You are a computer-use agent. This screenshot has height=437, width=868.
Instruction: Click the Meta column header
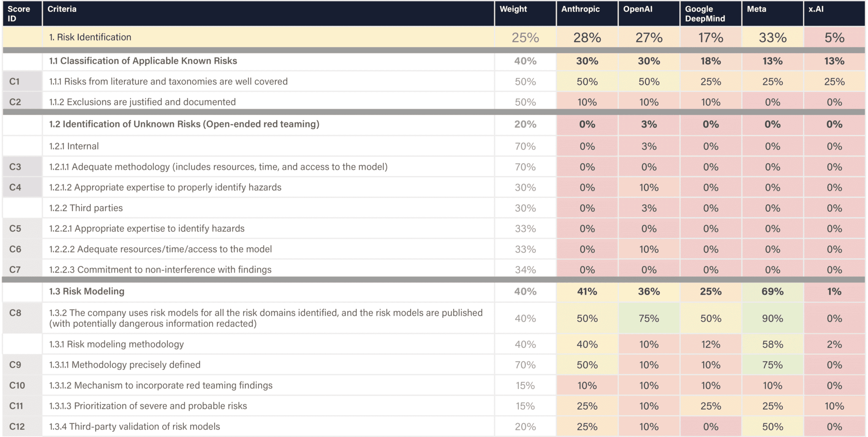click(757, 9)
